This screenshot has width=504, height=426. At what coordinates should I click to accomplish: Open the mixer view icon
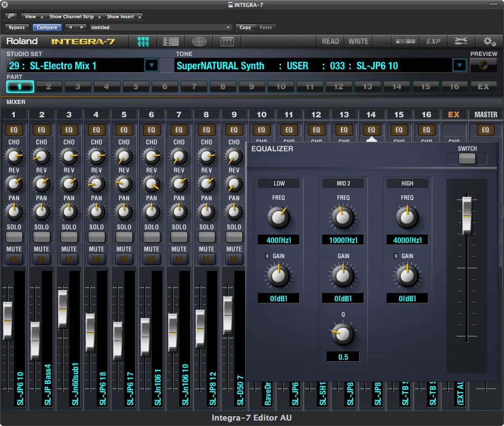(143, 41)
